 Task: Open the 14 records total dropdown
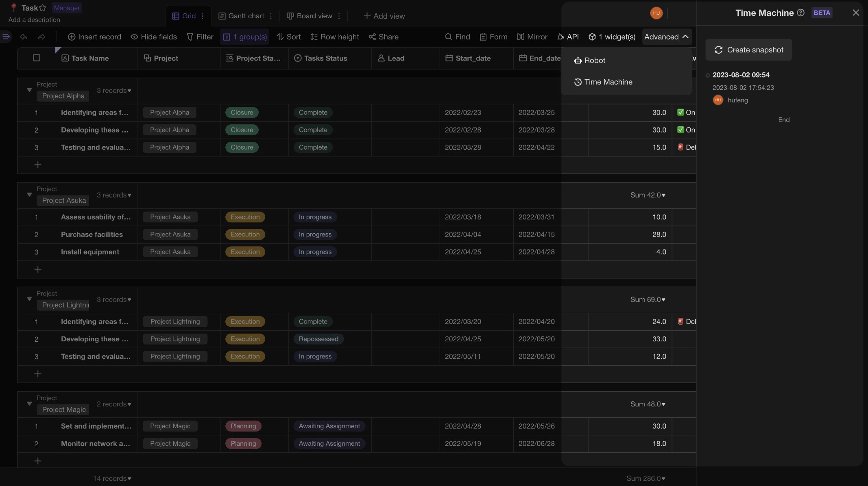(x=112, y=479)
